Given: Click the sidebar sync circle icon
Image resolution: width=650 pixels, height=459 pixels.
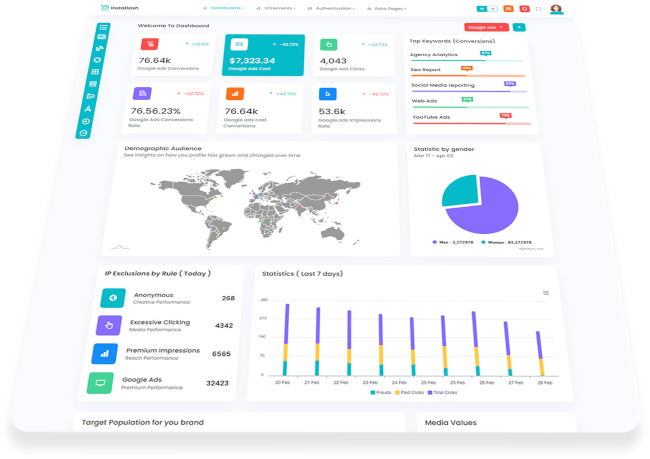Looking at the screenshot, I should point(83,133).
